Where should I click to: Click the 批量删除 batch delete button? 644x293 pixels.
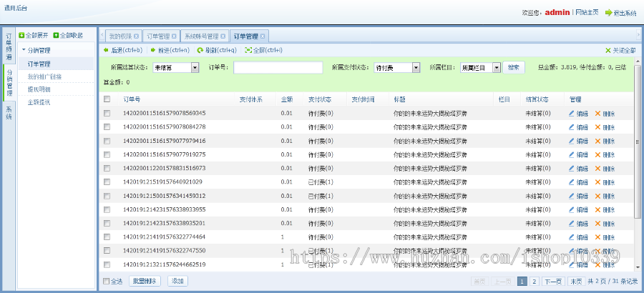(x=145, y=281)
